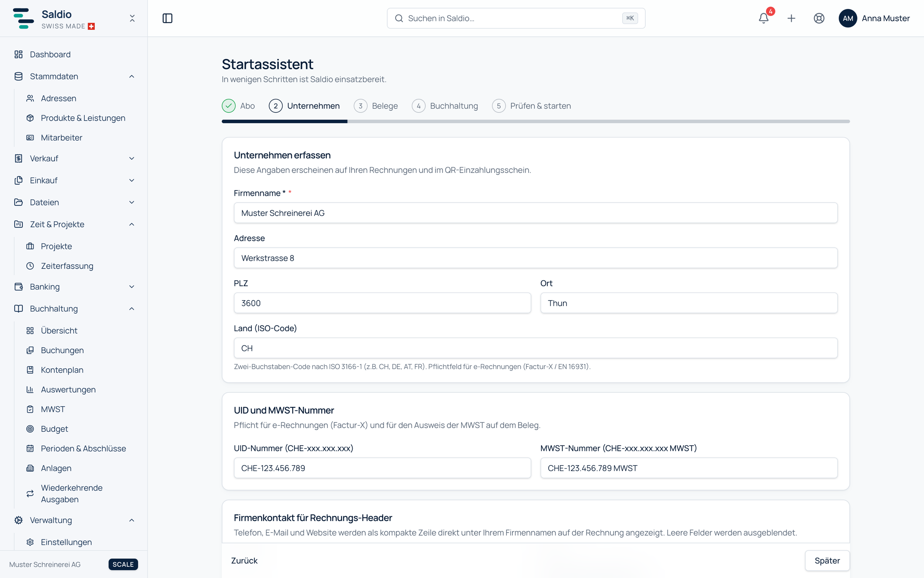The width and height of the screenshot is (924, 578).
Task: Click the UID-Nummer input field
Action: click(382, 468)
